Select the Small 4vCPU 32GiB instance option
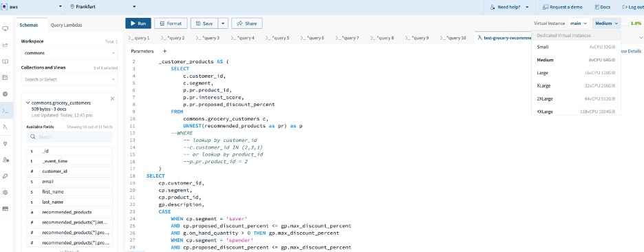Viewport: 644px width, 252px height. (x=576, y=47)
